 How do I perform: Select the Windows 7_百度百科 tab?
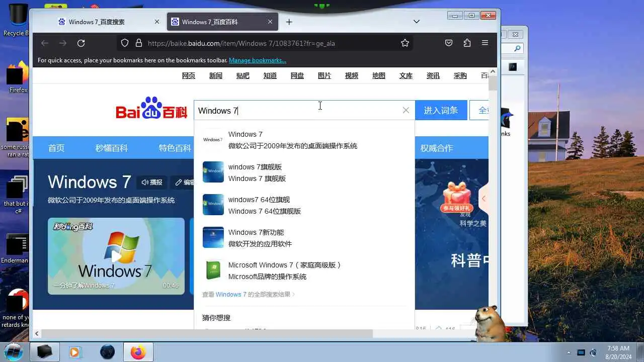(222, 22)
